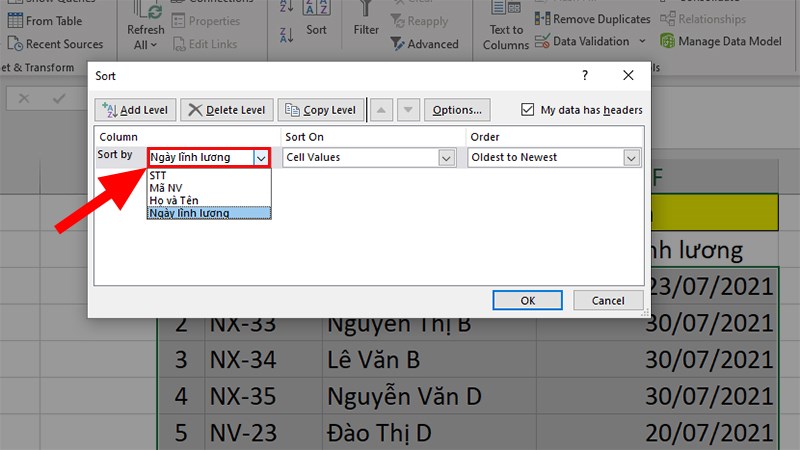
Task: Open the Refresh All dropdown arrow
Action: click(154, 45)
